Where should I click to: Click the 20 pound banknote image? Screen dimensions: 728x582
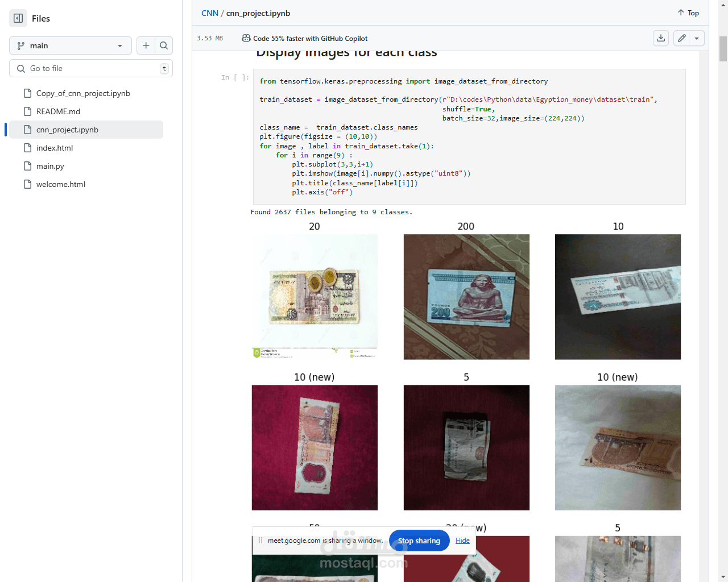(x=315, y=297)
